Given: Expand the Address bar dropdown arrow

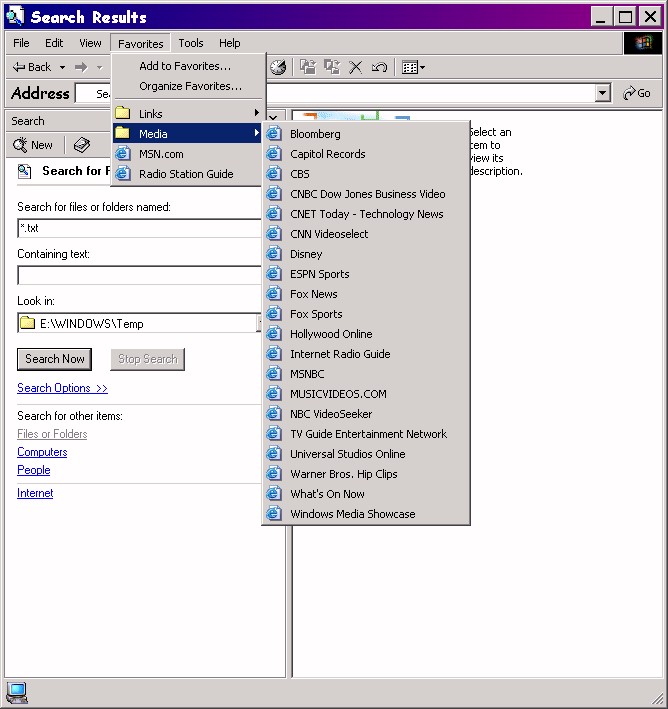Looking at the screenshot, I should click(602, 93).
